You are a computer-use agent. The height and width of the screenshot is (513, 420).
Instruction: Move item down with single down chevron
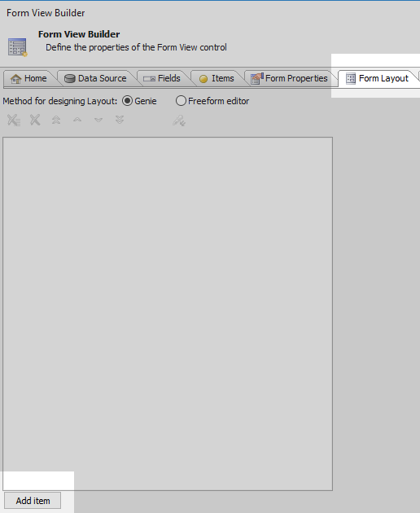[x=98, y=120]
